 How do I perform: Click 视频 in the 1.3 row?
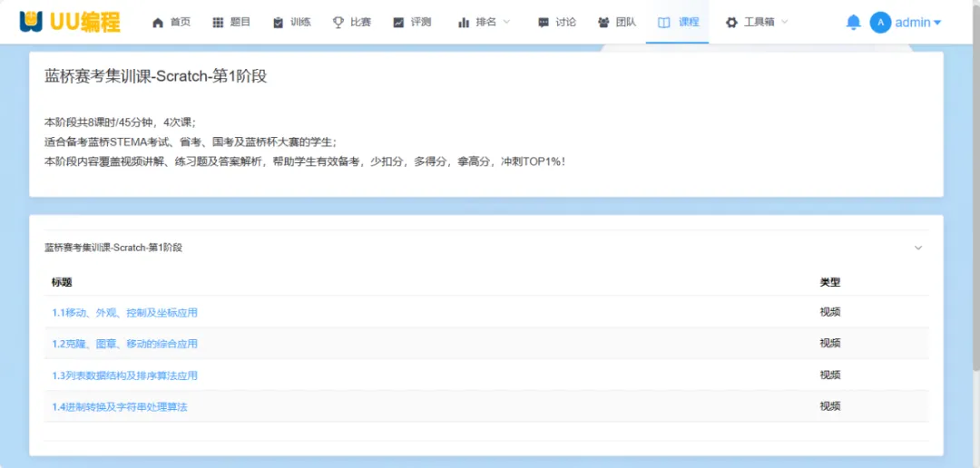(x=830, y=375)
